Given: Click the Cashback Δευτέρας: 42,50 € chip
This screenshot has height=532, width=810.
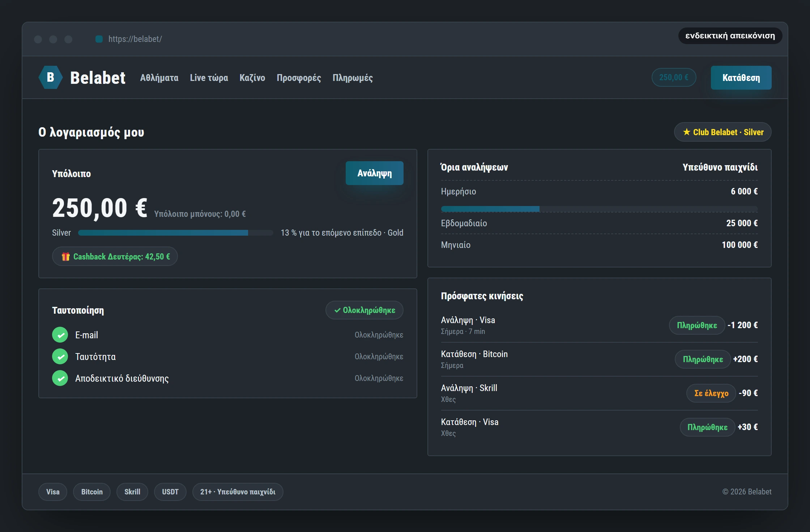Looking at the screenshot, I should pyautogui.click(x=115, y=257).
